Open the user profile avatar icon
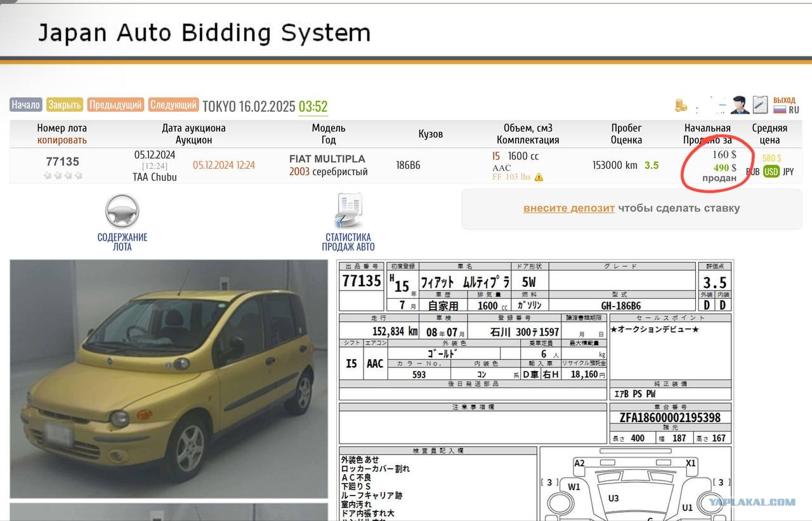 (x=739, y=105)
